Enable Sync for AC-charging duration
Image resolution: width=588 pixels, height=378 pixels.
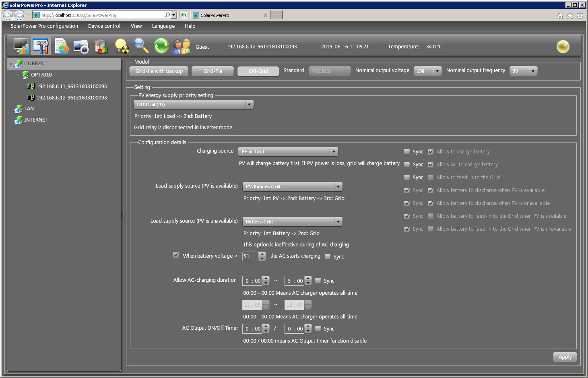318,281
